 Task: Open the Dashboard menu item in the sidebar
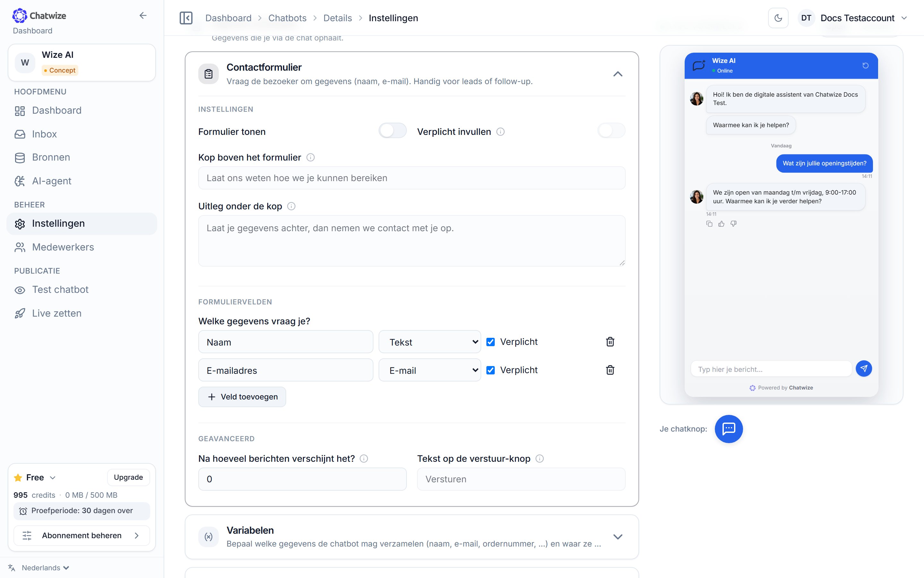click(82, 111)
